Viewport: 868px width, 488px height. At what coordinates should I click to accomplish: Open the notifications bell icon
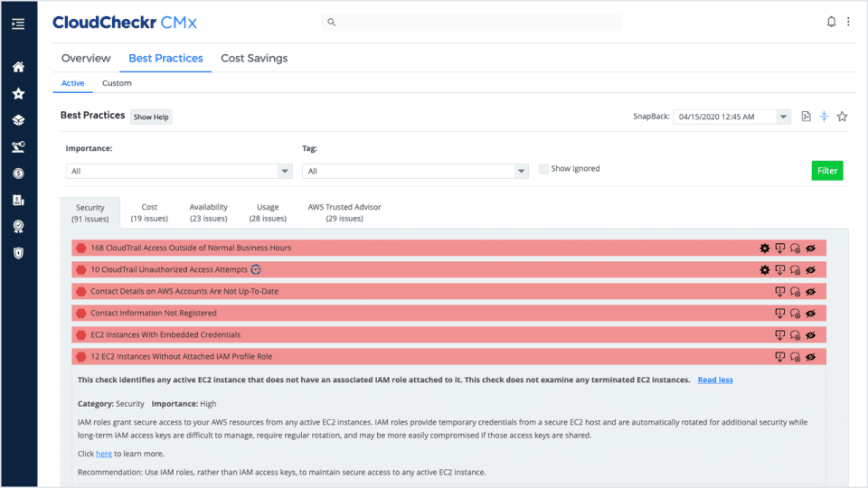click(x=831, y=22)
